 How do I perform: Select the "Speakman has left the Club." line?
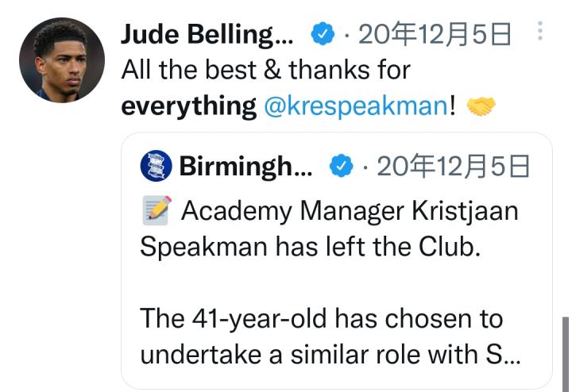click(311, 247)
